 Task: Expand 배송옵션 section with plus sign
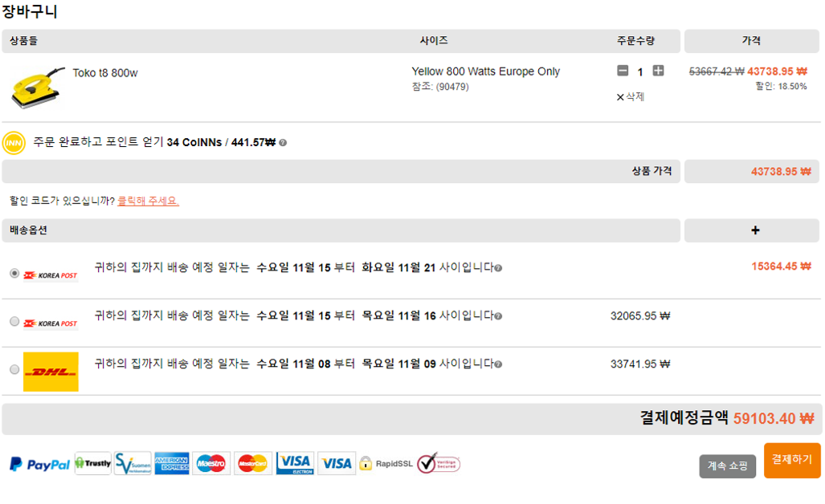pyautogui.click(x=755, y=230)
